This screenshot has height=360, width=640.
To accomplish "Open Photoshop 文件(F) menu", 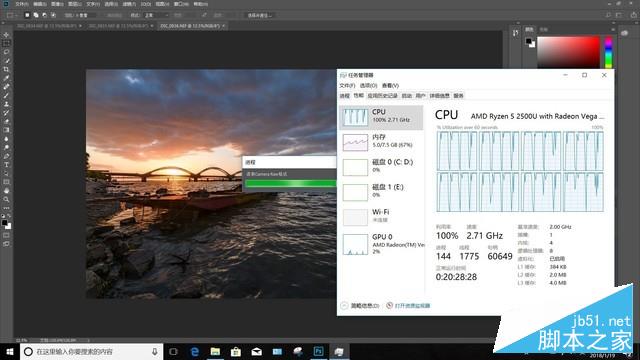I will 22,4.
